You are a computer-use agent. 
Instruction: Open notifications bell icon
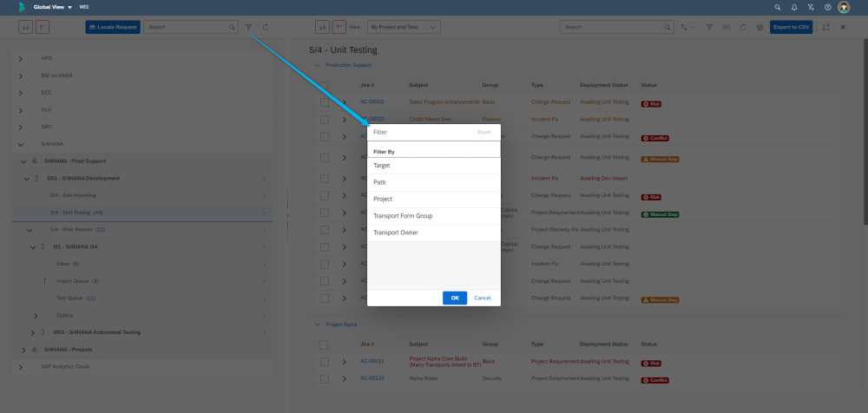point(794,7)
